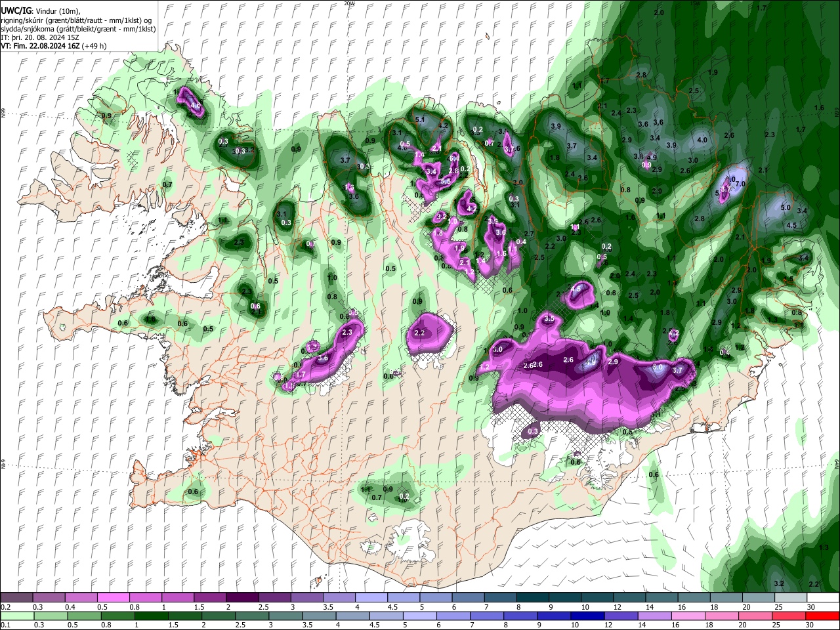Select the hot pink 20 rain legend swatch
Image resolution: width=840 pixels, height=630 pixels.
pyautogui.click(x=756, y=616)
